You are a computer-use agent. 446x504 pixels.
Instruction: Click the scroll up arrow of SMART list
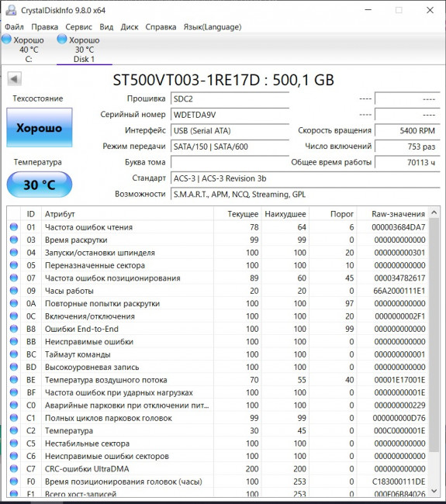click(x=434, y=212)
